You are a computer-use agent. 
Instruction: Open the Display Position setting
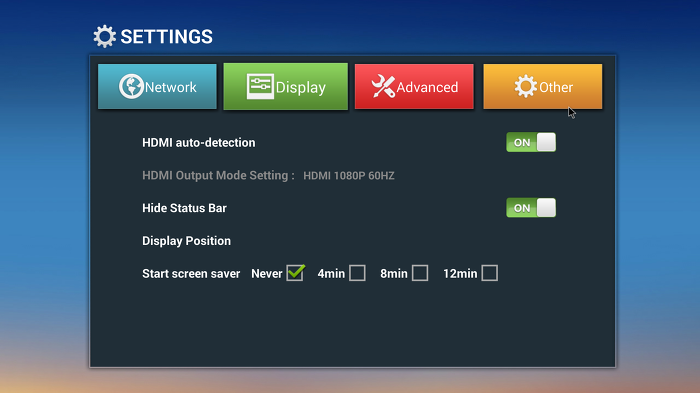pyautogui.click(x=187, y=241)
